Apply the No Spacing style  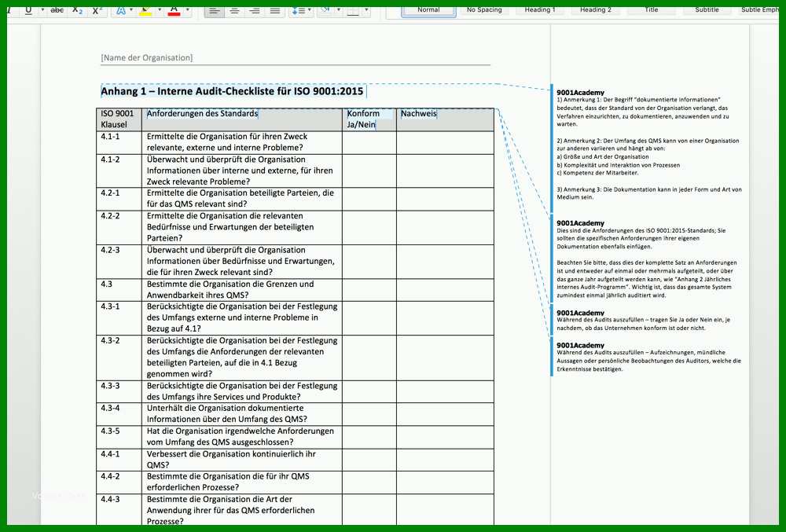tap(484, 10)
